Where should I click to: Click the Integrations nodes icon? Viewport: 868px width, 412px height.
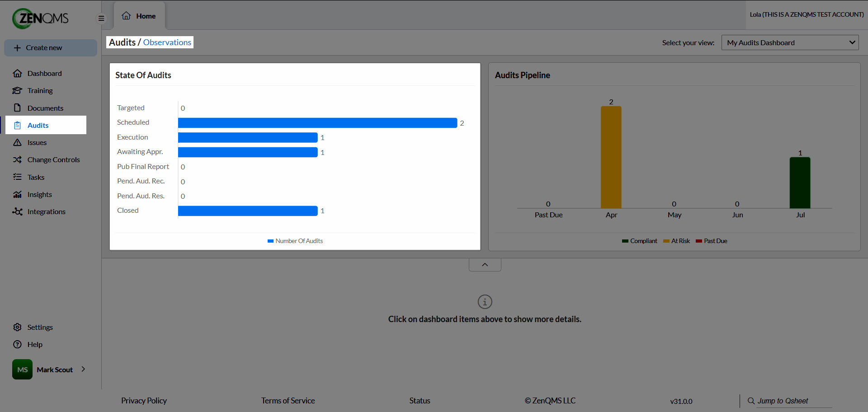[17, 211]
